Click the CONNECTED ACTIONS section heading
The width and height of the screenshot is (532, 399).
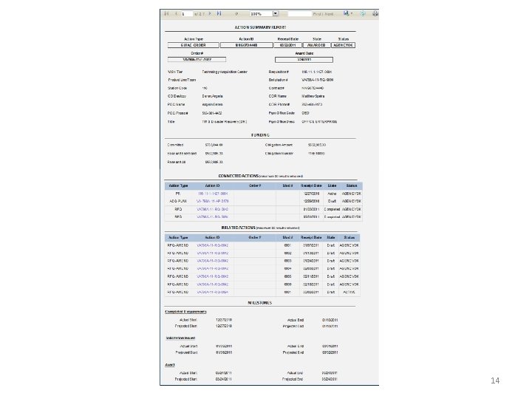(239, 176)
